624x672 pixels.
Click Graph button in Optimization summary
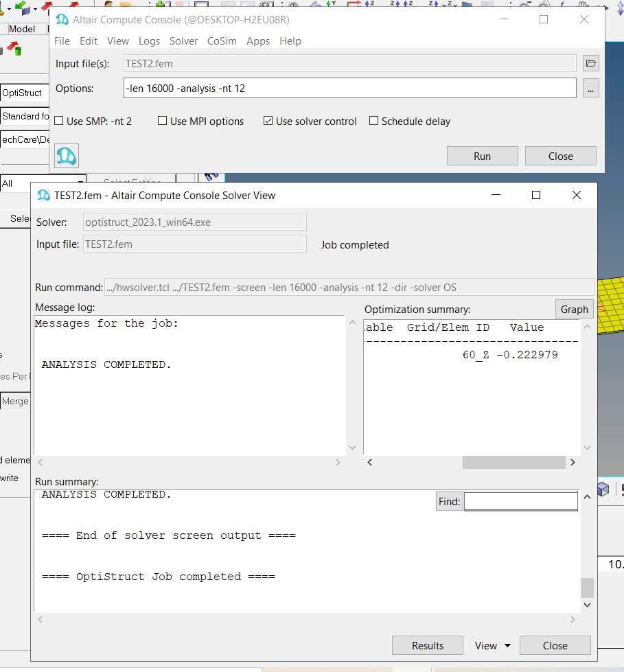tap(575, 309)
